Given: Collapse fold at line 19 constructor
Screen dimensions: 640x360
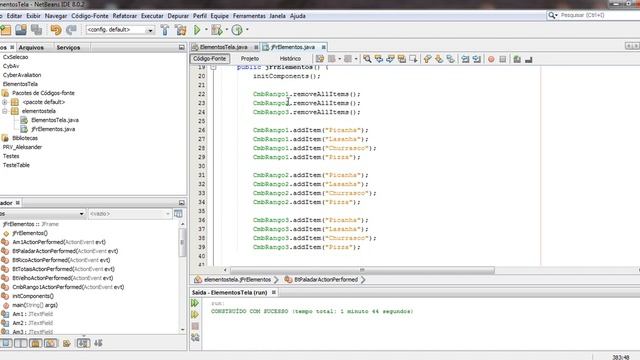Looking at the screenshot, I should coord(213,67).
